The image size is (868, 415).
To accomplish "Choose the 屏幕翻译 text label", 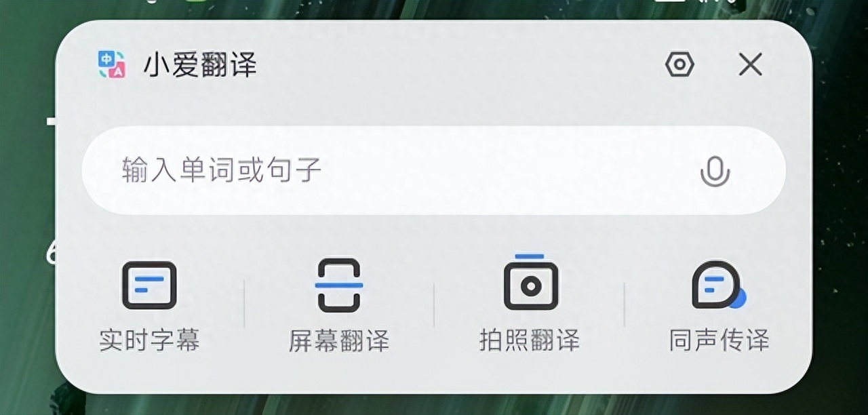I will [x=339, y=340].
